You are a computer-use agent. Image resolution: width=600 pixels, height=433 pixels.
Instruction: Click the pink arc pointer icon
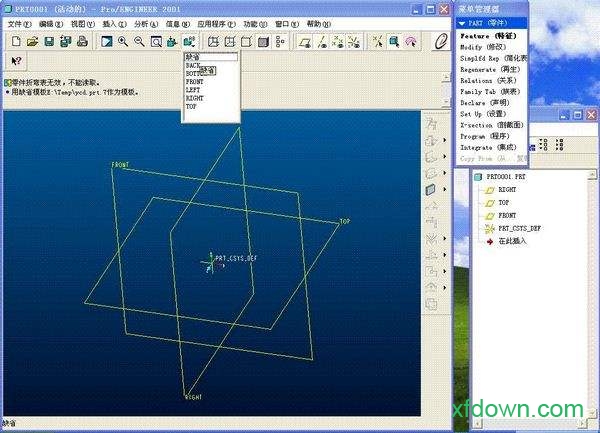411,41
